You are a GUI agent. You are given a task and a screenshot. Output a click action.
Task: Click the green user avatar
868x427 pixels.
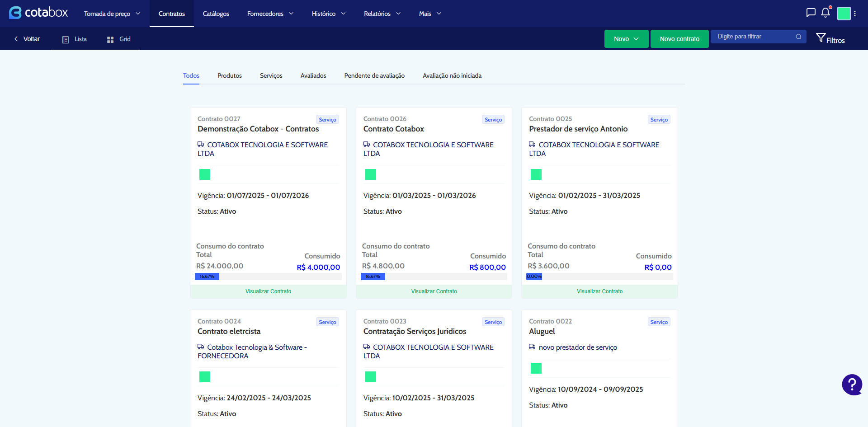click(x=844, y=14)
